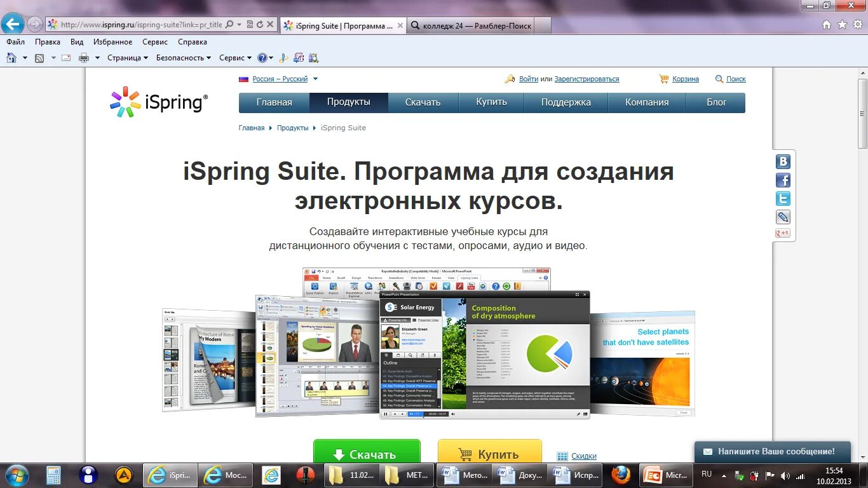The image size is (868, 488).
Task: Open the Справка menu
Action: 193,42
